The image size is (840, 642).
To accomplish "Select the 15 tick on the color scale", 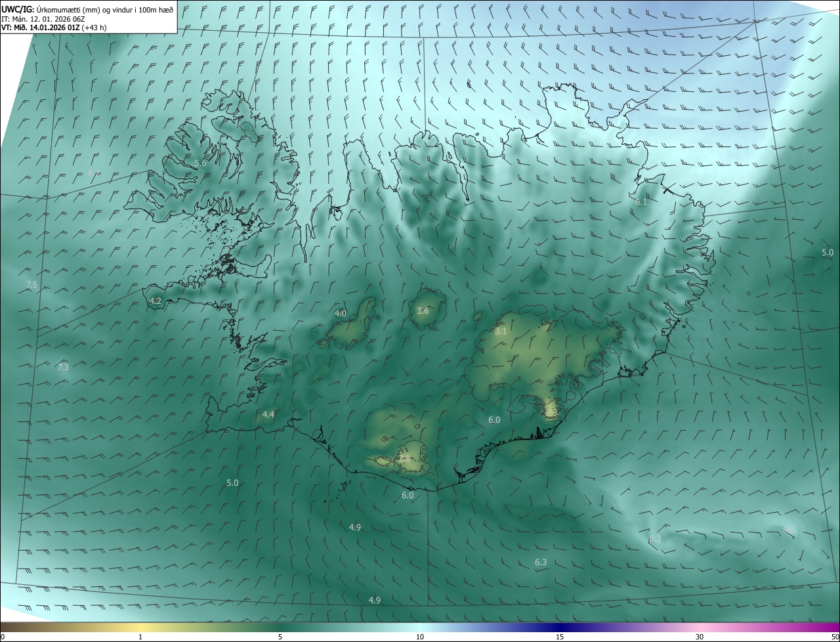I will point(560,637).
